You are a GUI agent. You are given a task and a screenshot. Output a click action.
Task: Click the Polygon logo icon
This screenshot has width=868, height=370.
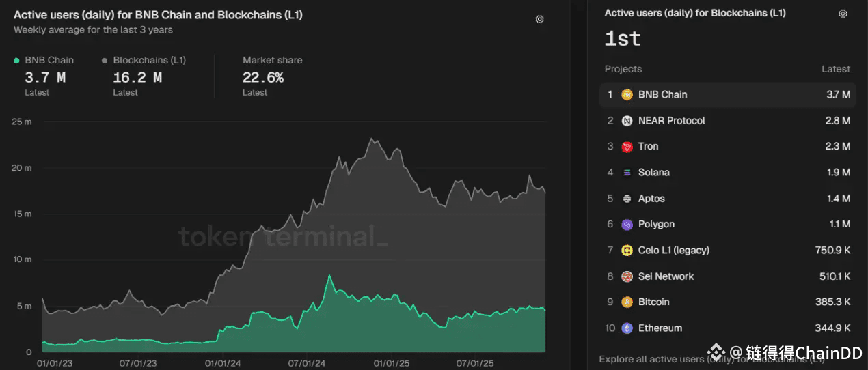pyautogui.click(x=627, y=225)
